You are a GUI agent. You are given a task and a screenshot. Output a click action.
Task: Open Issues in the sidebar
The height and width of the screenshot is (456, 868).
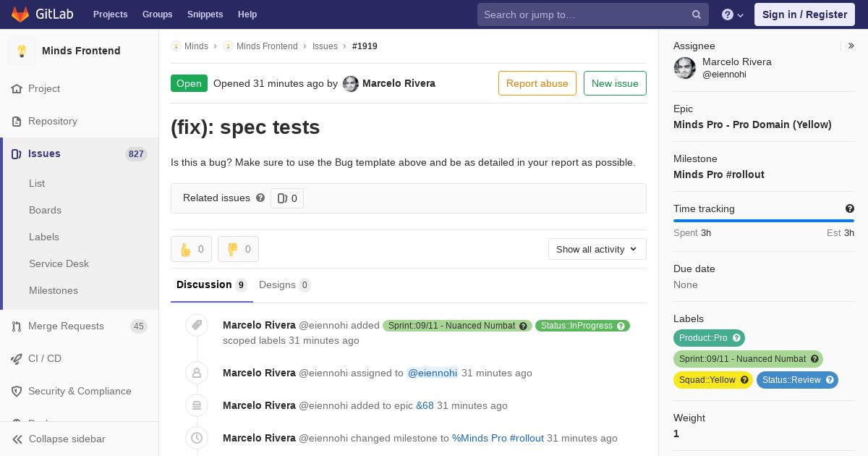(x=80, y=153)
